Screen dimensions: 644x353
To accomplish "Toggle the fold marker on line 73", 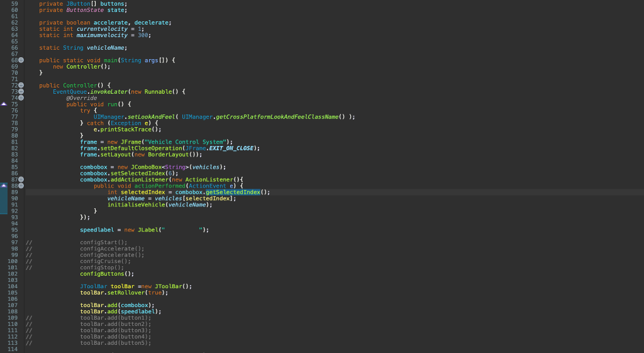I will click(21, 91).
